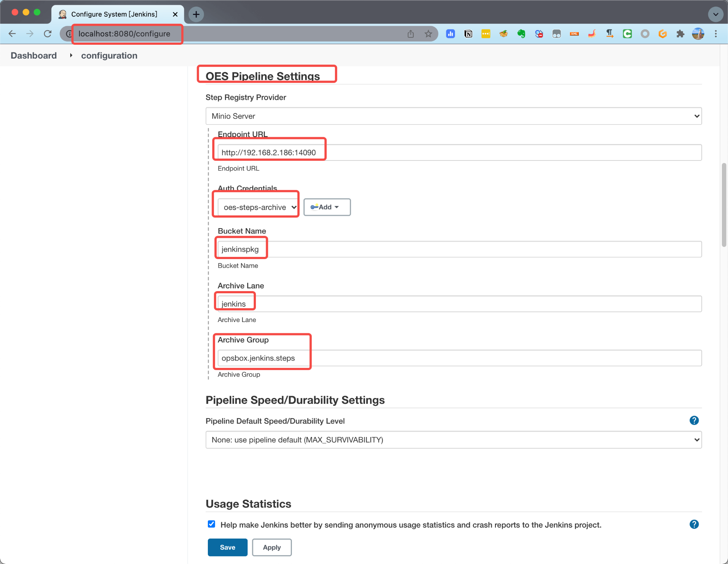
Task: Click the XML extension icon
Action: pos(574,34)
